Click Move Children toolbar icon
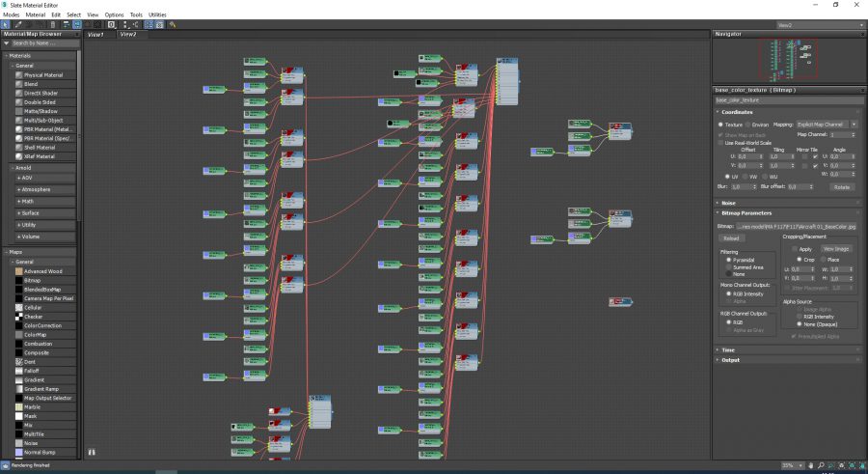Screen dimensions: 868x474 (66, 24)
